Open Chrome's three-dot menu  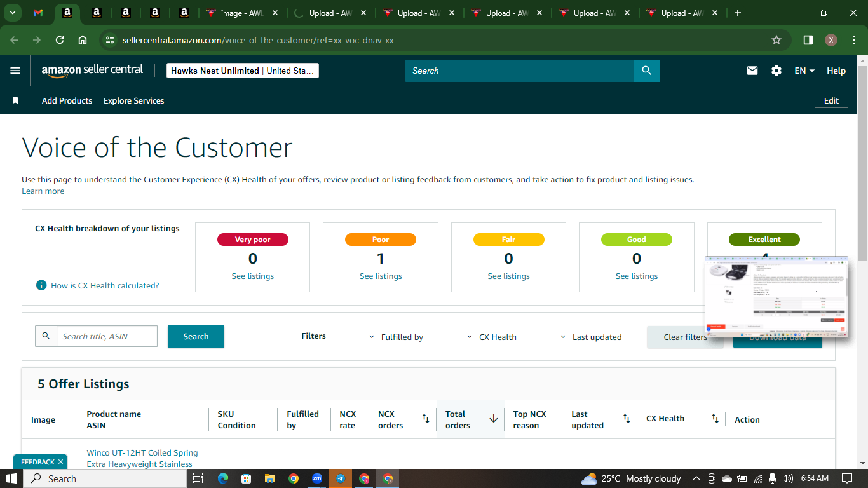click(853, 40)
